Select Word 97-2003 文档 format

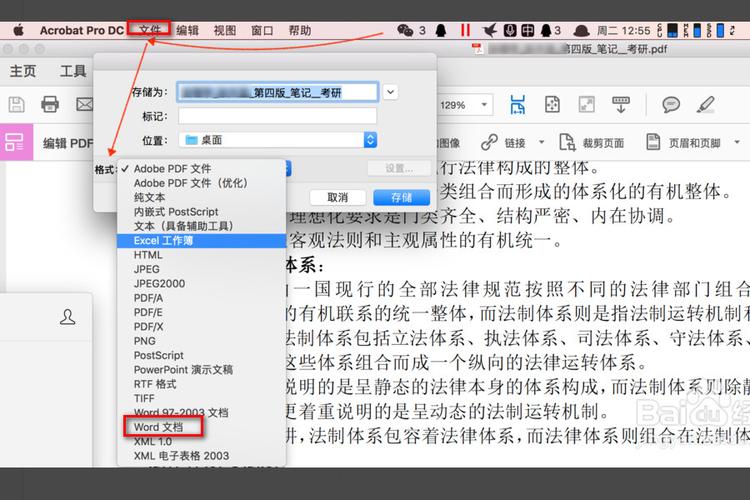tap(201, 412)
